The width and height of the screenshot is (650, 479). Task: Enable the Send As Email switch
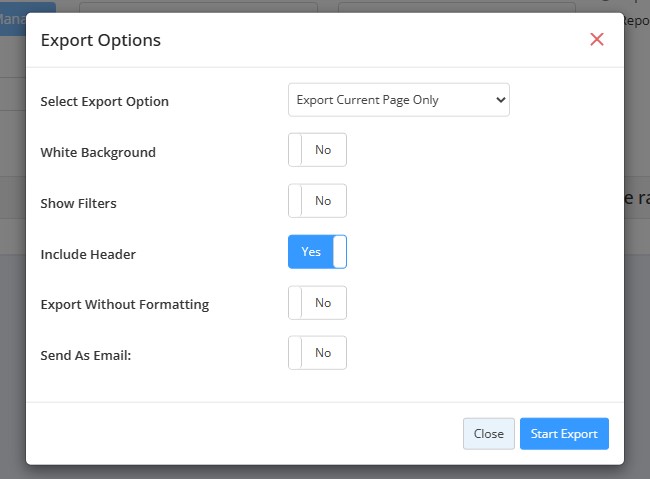317,353
